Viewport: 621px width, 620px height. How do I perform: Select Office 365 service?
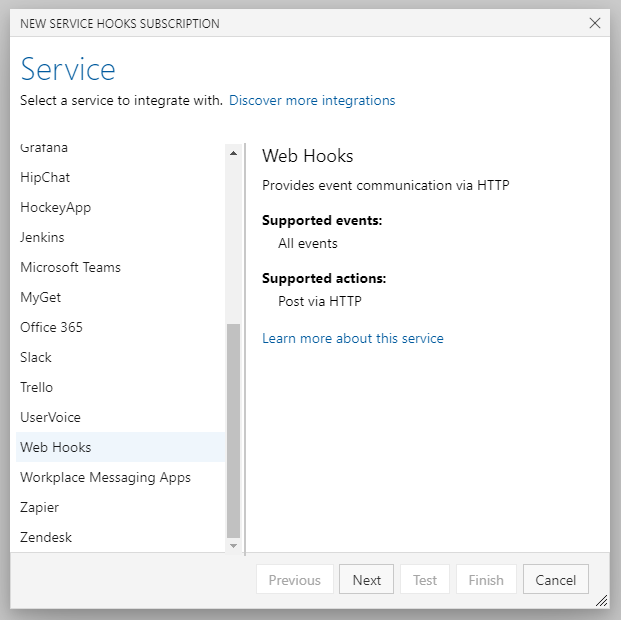click(x=120, y=327)
